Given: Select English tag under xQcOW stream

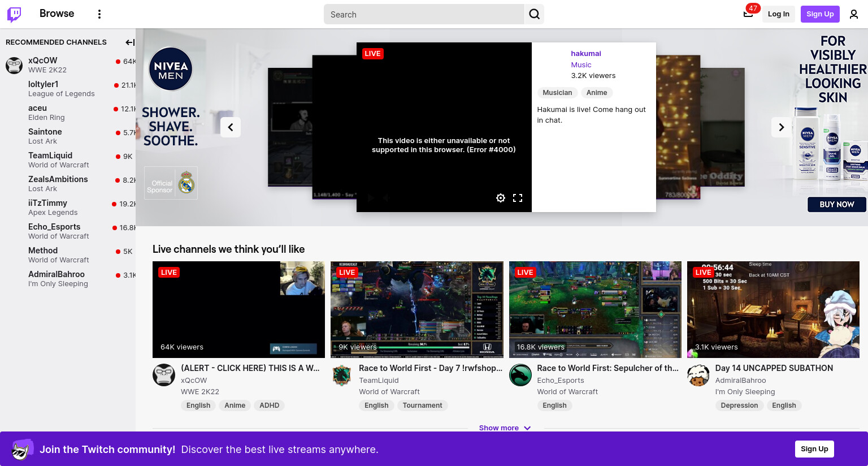Looking at the screenshot, I should 198,405.
